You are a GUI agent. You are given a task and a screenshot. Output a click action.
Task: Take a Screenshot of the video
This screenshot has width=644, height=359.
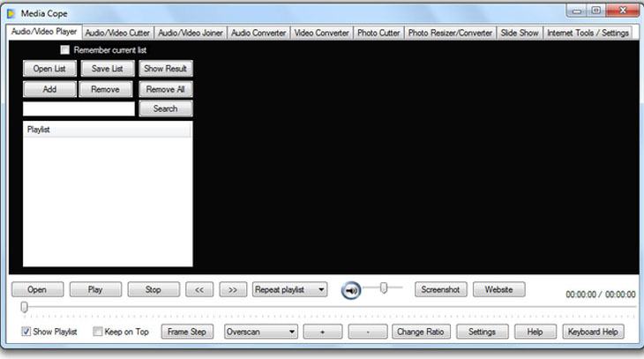coord(441,289)
